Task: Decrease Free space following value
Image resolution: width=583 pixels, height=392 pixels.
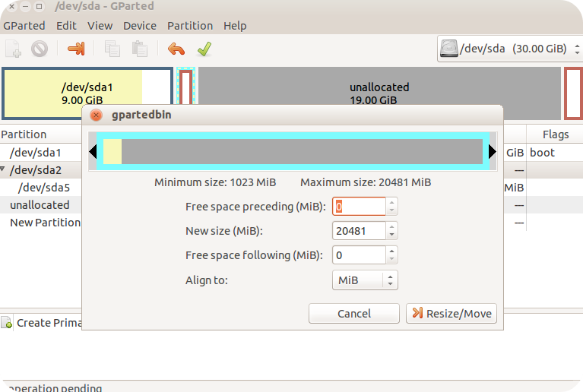Action: tap(391, 259)
